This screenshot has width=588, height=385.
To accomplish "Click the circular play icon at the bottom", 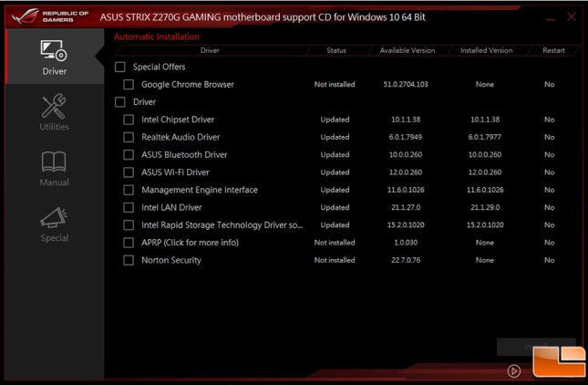I will click(x=514, y=371).
